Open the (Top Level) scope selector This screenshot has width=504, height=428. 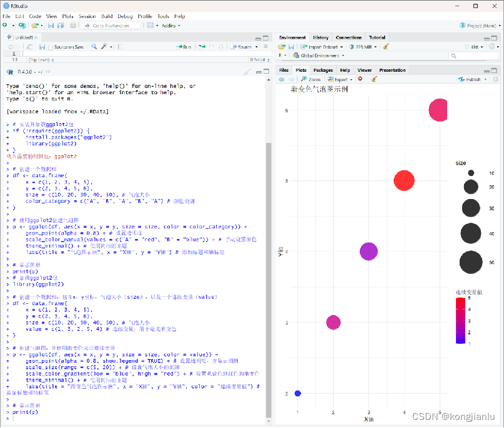pyautogui.click(x=41, y=60)
